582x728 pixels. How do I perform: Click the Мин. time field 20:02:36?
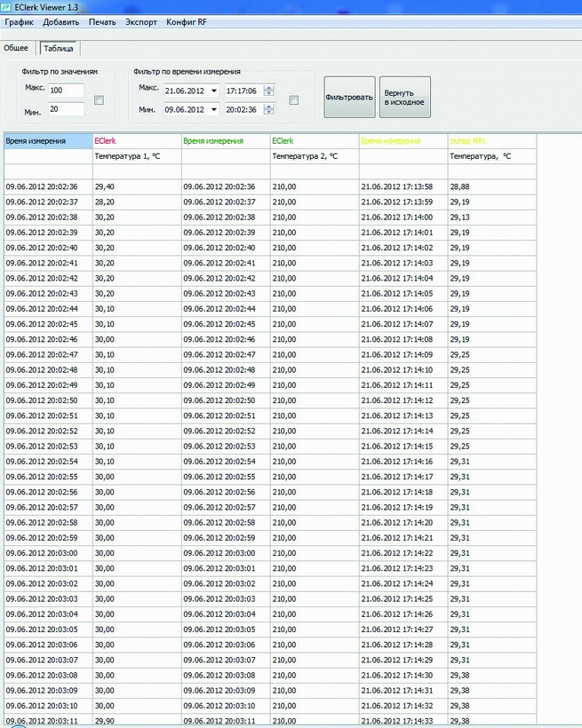[x=243, y=109]
